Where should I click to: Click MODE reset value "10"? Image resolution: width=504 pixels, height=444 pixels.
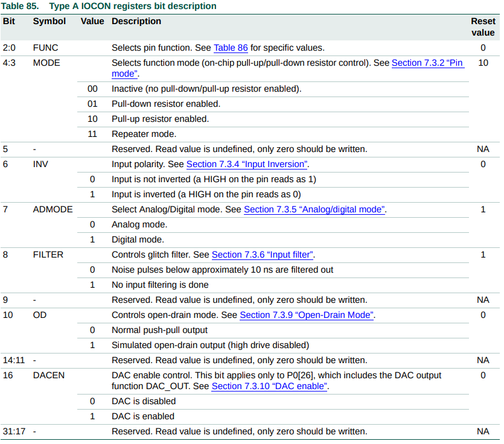point(483,63)
